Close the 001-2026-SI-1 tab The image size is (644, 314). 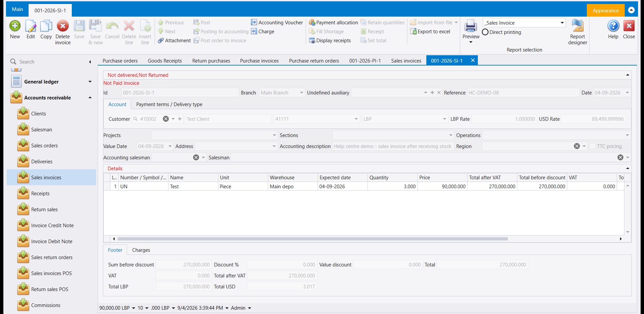[x=473, y=61]
